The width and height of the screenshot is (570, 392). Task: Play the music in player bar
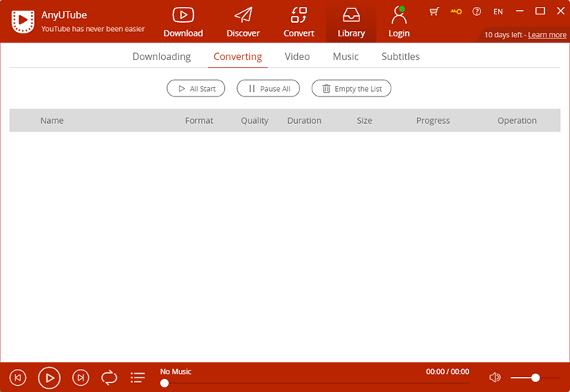pyautogui.click(x=49, y=378)
